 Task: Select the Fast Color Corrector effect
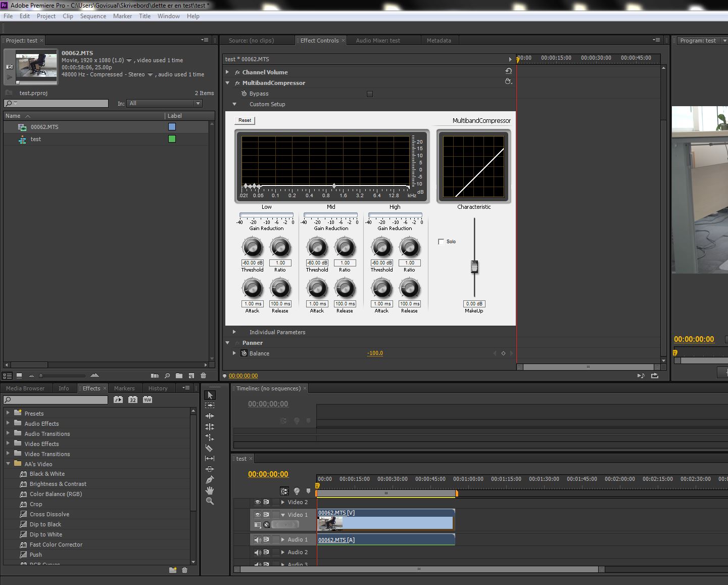coord(56,545)
